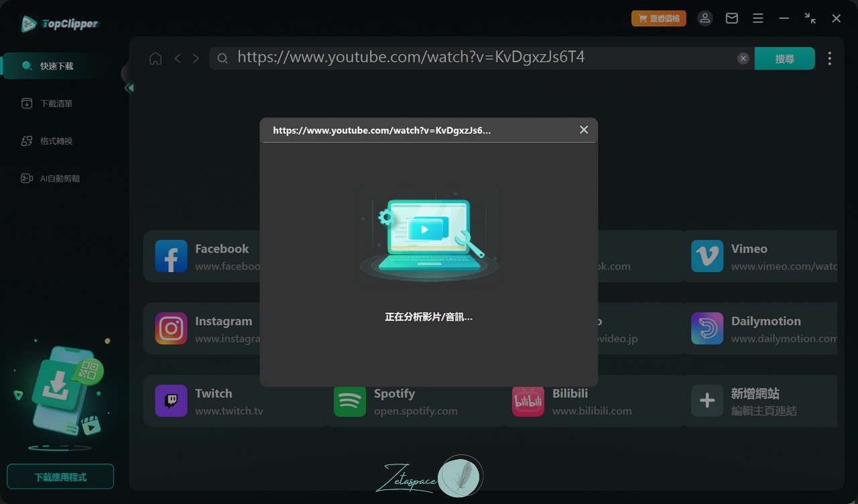The image size is (858, 504).
Task: Click the YouTube URL address field
Action: 483,58
